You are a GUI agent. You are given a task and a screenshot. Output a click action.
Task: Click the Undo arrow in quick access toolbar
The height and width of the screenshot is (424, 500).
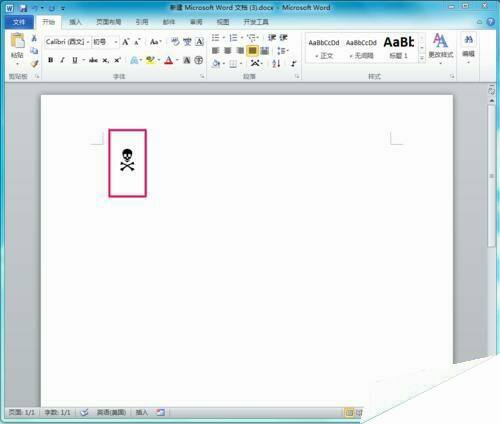point(34,8)
